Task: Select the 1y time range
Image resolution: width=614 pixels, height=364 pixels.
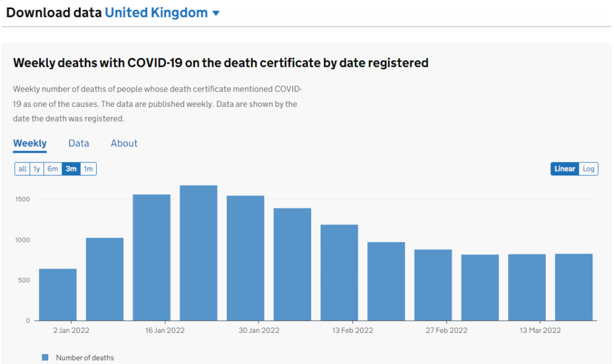Action: coord(37,169)
